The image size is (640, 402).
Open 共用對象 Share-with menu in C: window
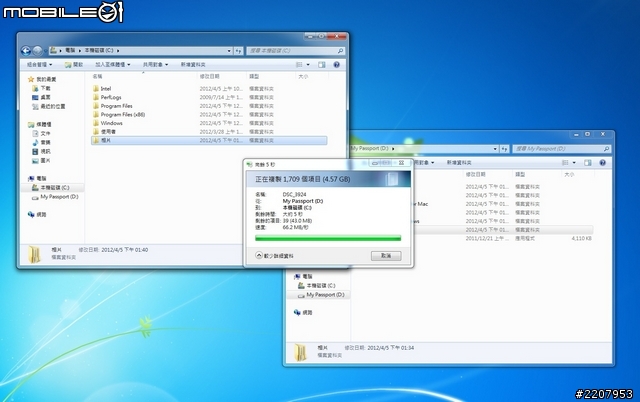point(155,64)
